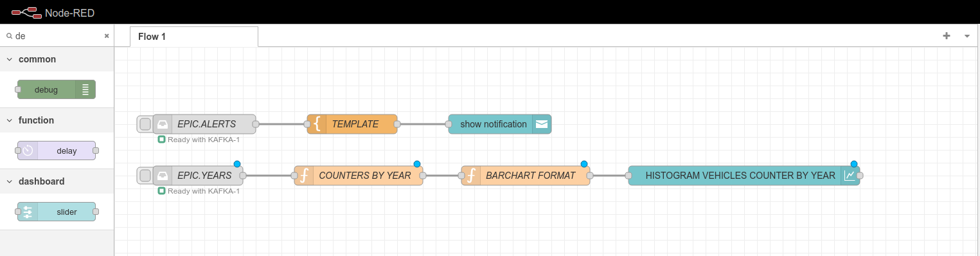Click the debug palette node's input port
Image resolution: width=980 pixels, height=256 pixels.
click(x=18, y=89)
